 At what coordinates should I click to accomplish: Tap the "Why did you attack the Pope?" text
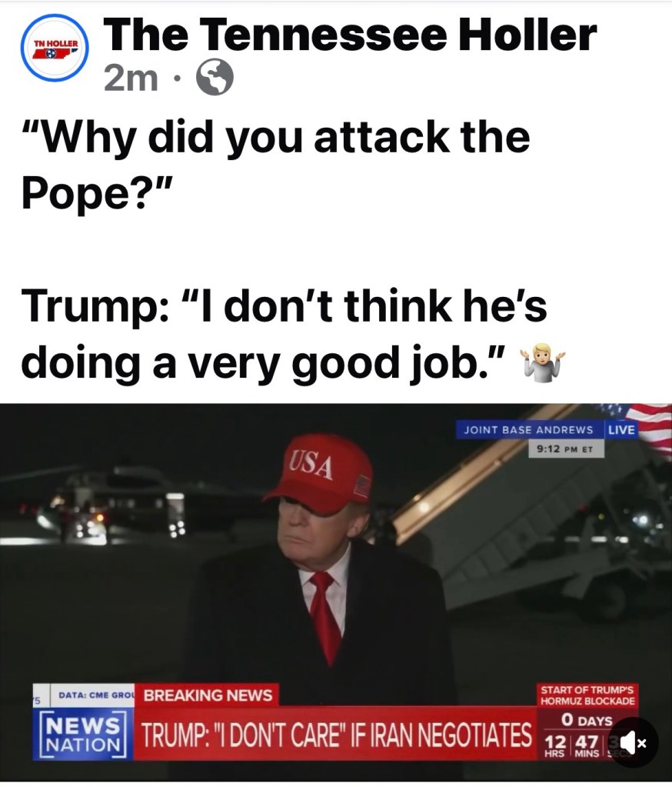[275, 165]
